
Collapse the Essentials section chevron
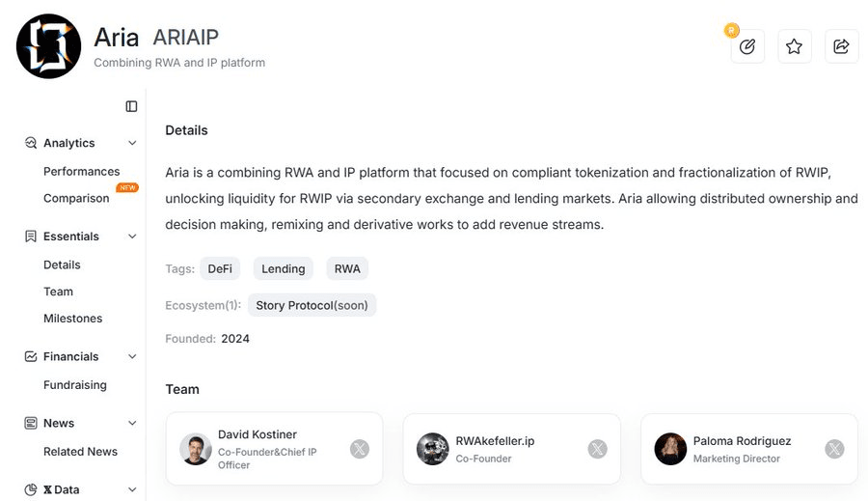click(132, 237)
